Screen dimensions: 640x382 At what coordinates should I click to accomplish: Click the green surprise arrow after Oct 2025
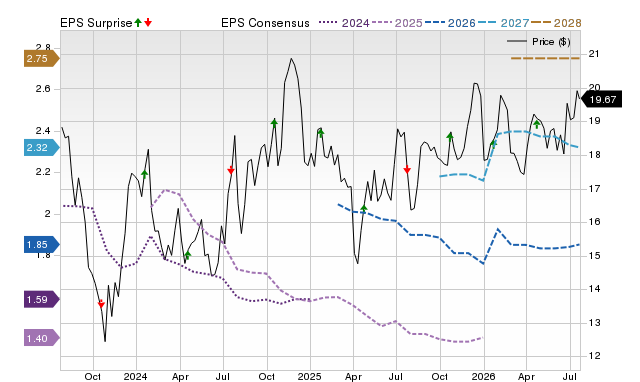point(450,136)
